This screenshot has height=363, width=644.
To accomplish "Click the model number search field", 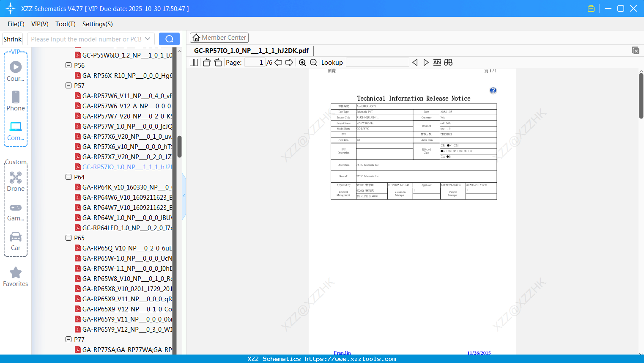I will 86,39.
